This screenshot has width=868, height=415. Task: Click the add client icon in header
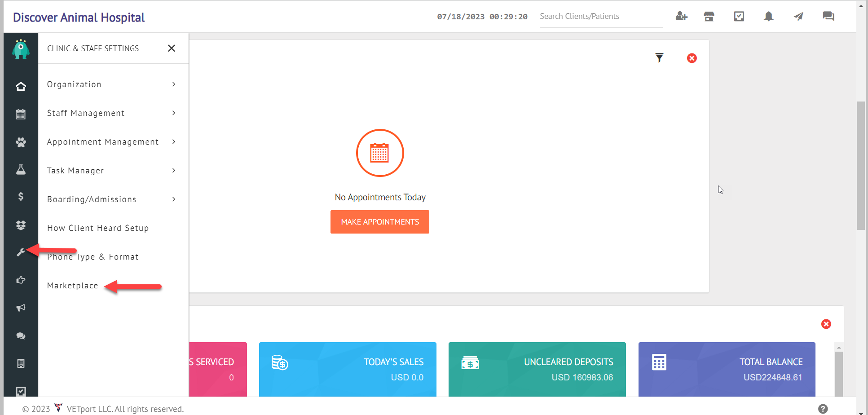[681, 17]
